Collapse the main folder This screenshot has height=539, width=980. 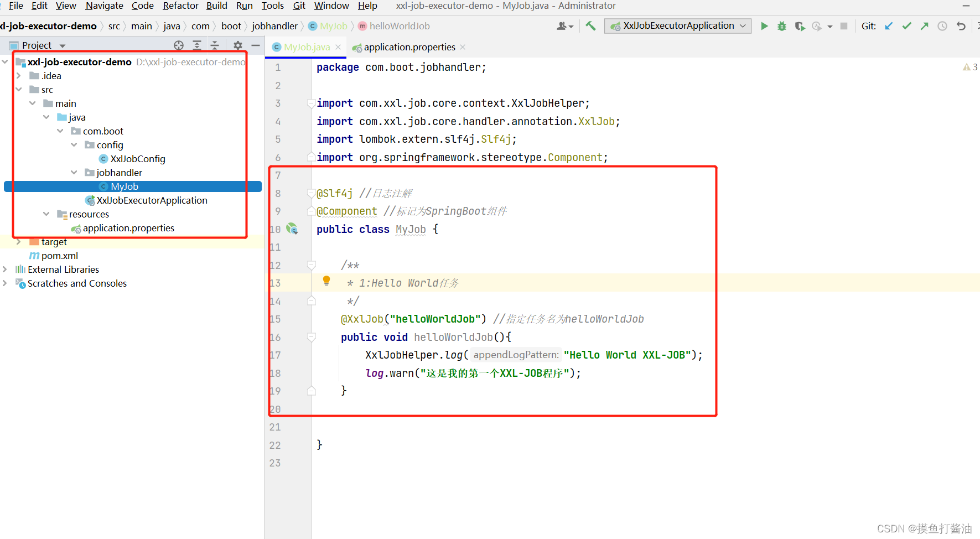pyautogui.click(x=33, y=103)
